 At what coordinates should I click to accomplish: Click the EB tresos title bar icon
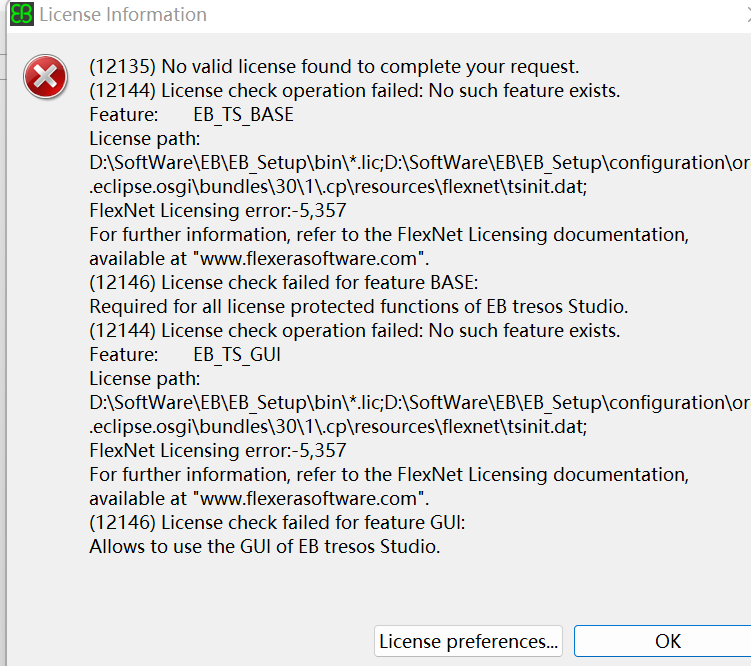[x=21, y=14]
